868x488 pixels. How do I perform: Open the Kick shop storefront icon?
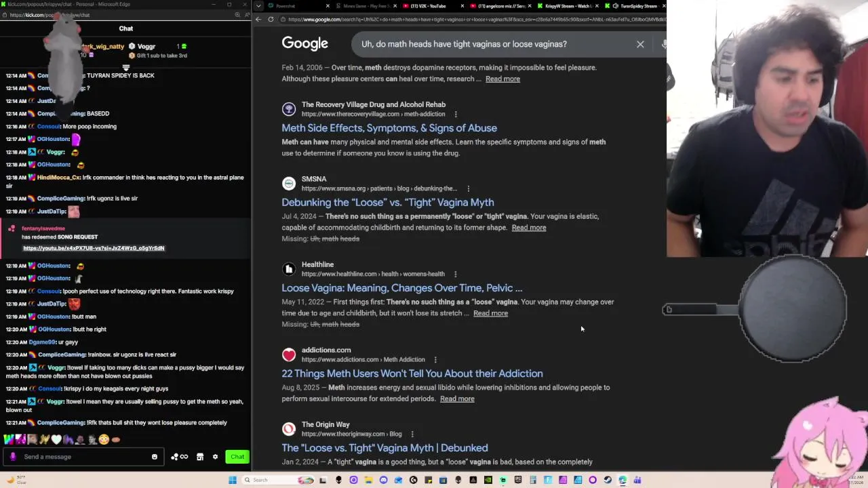tap(200, 457)
